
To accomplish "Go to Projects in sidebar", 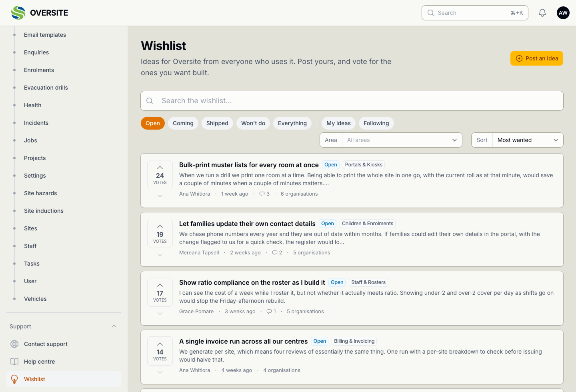I will click(35, 158).
